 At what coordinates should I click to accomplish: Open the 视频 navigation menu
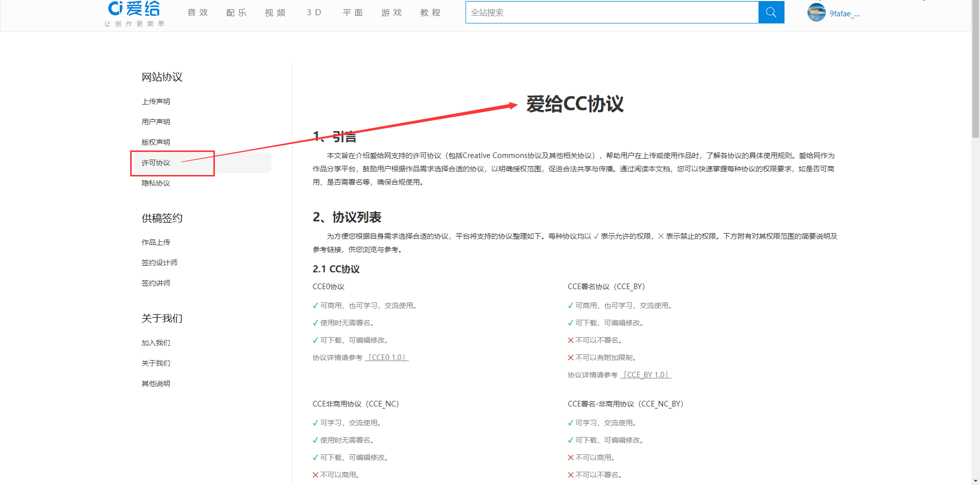275,13
